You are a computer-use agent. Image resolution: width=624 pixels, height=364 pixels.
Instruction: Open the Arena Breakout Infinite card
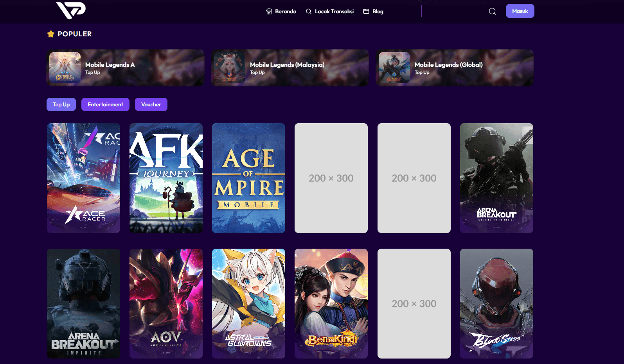click(83, 303)
